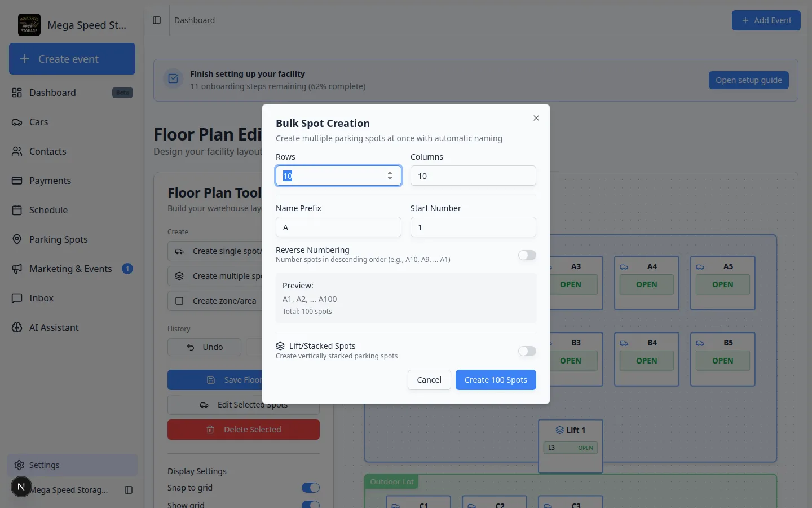Click the panel icon beside Mega Speed Storage account
Screen dimensions: 812x508
point(129,490)
